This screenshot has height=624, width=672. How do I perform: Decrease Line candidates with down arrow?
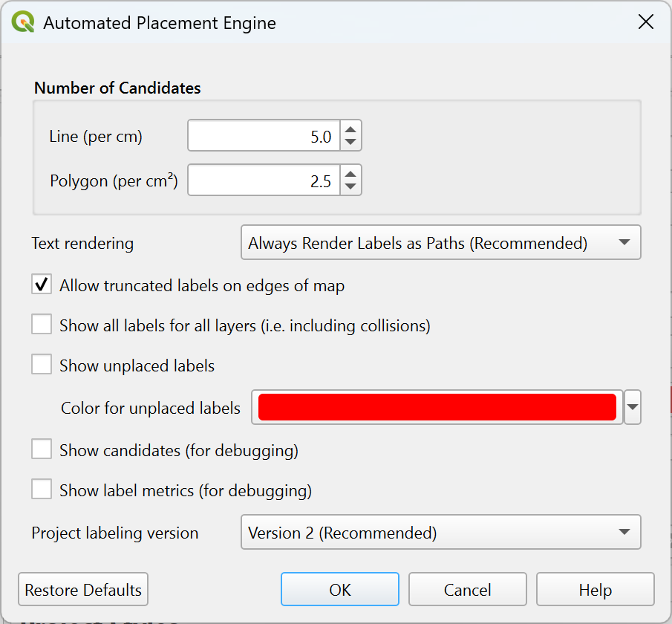350,142
